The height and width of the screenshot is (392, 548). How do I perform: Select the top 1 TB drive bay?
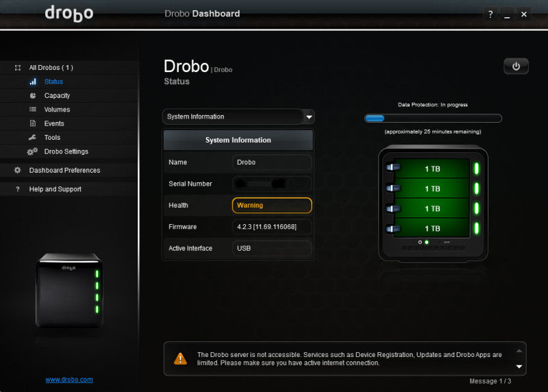tap(432, 169)
